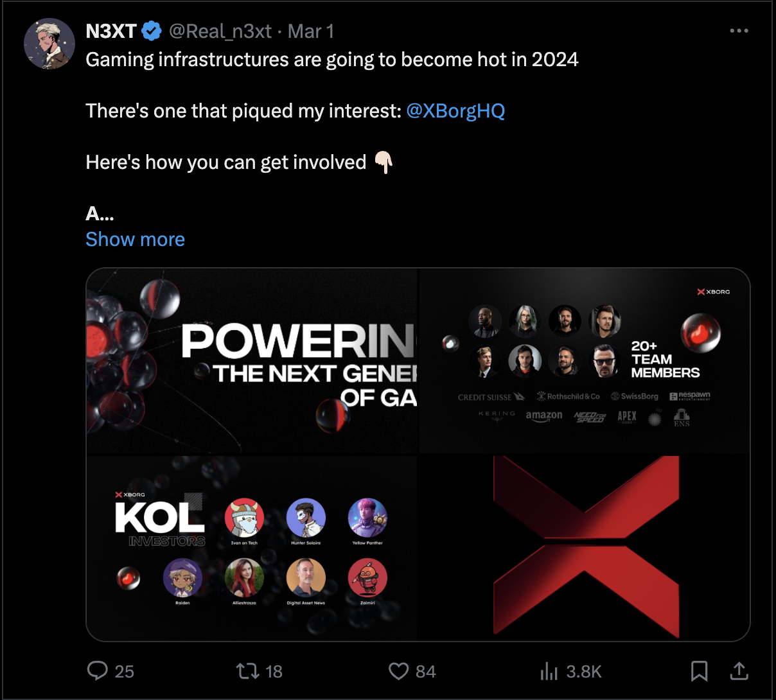The height and width of the screenshot is (700, 776).
Task: Repost this tweet with retweet icon
Action: pos(247,671)
